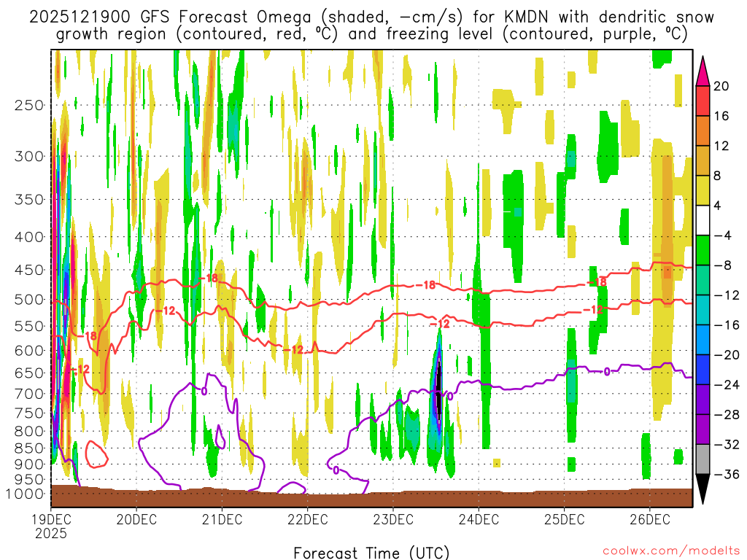This screenshot has height=560, width=747.
Task: Click the colorbar value label -32
Action: pyautogui.click(x=726, y=444)
